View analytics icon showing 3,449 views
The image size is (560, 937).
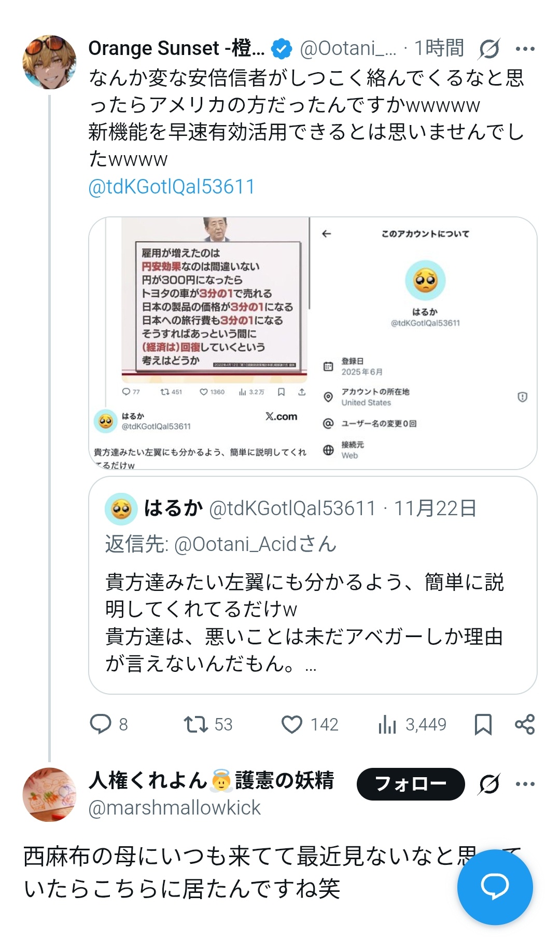387,724
